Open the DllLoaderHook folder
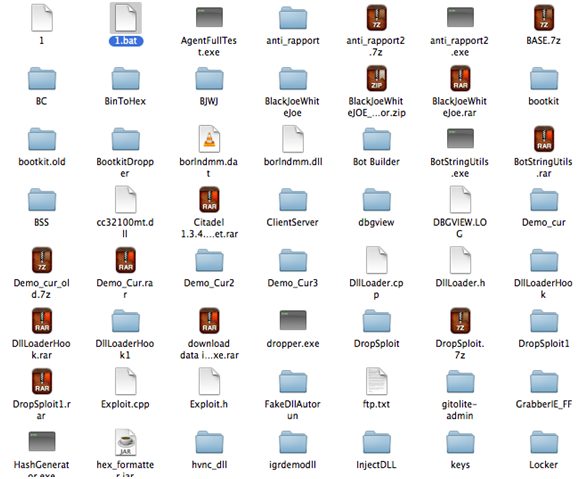 (x=544, y=260)
